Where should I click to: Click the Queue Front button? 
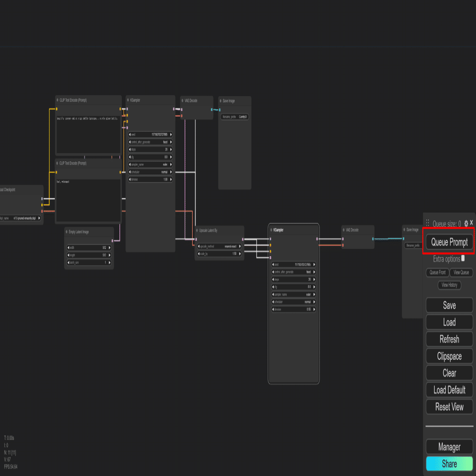[437, 272]
